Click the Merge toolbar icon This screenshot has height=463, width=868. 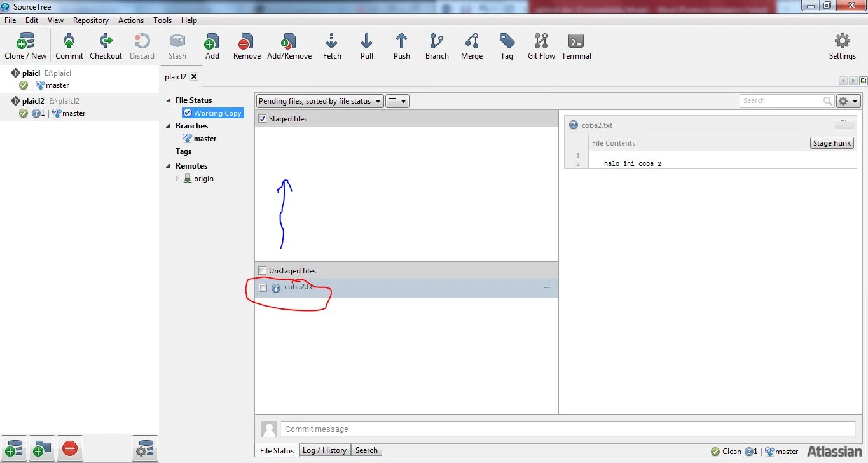(x=472, y=46)
